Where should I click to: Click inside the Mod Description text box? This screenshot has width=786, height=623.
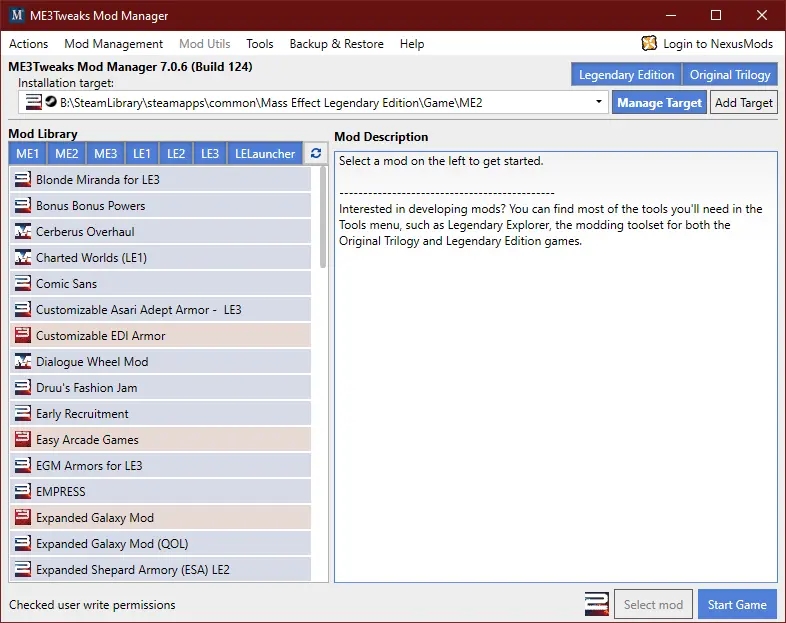click(x=555, y=367)
